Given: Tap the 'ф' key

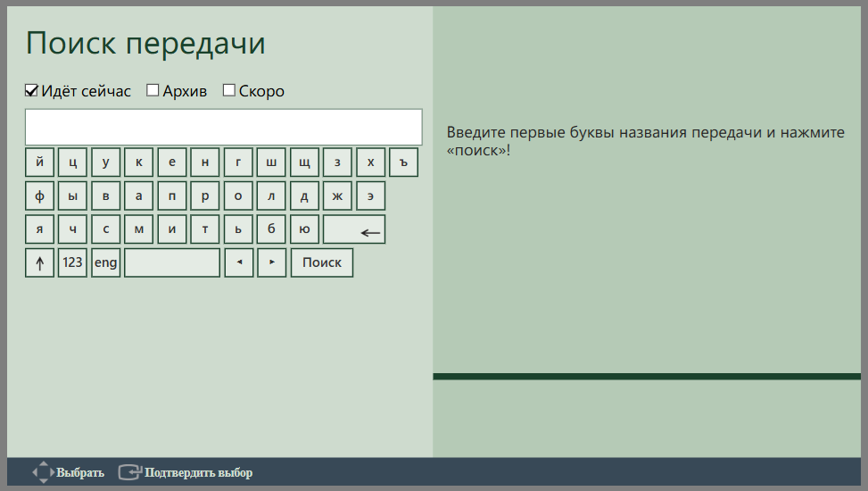Looking at the screenshot, I should 40,196.
